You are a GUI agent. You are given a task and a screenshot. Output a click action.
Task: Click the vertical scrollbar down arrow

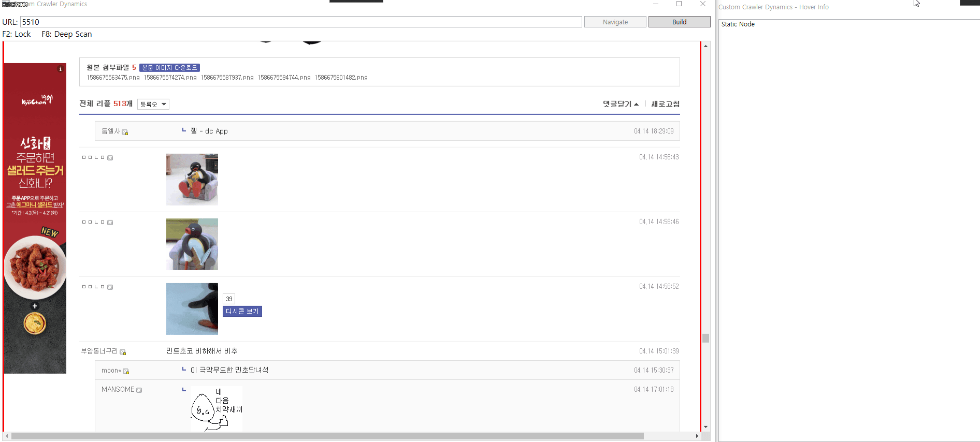[x=705, y=427]
